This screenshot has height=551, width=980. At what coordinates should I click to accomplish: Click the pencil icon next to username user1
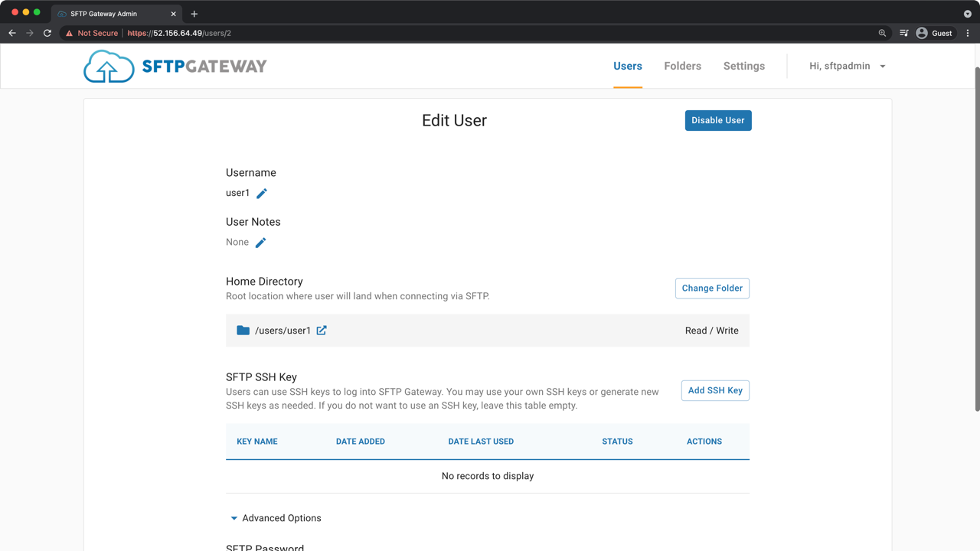coord(262,194)
